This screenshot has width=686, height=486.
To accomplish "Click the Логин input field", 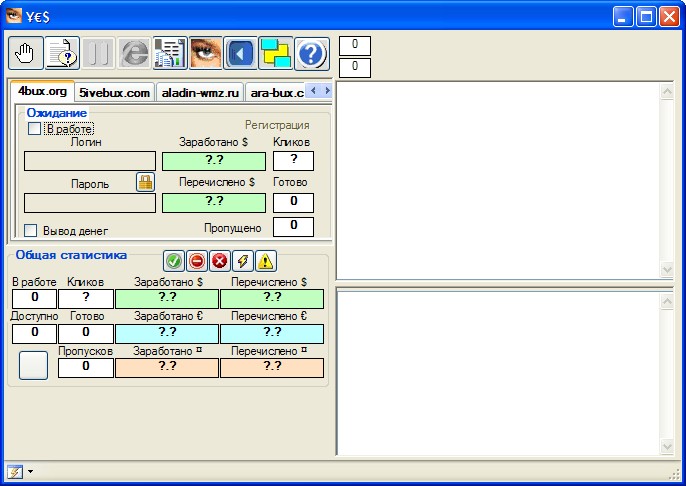I will coord(90,161).
